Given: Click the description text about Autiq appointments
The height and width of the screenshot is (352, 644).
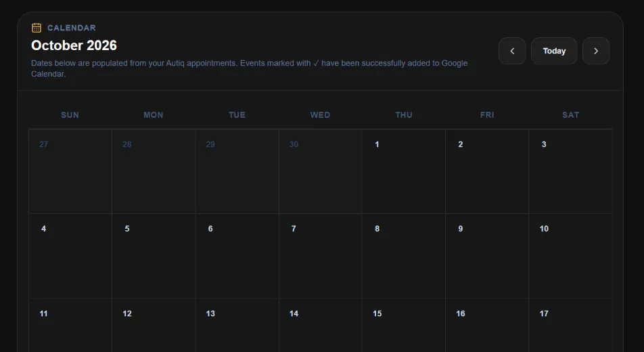Looking at the screenshot, I should coord(250,68).
